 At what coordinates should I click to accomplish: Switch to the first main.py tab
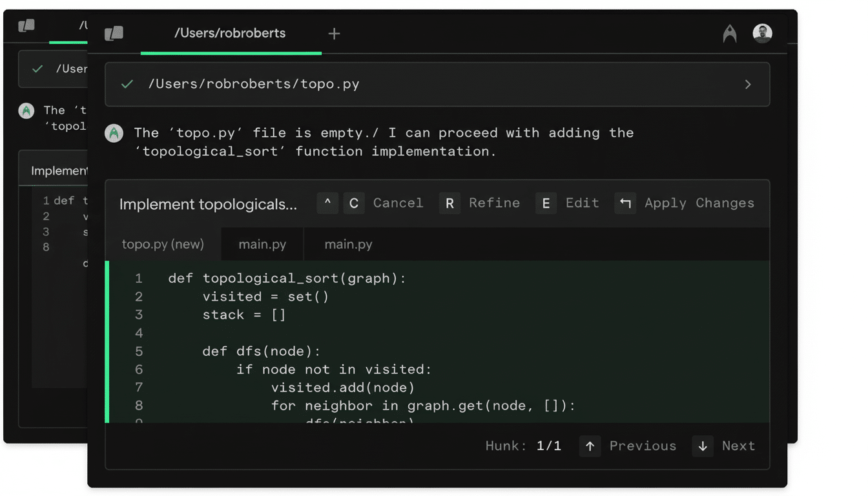pos(262,244)
